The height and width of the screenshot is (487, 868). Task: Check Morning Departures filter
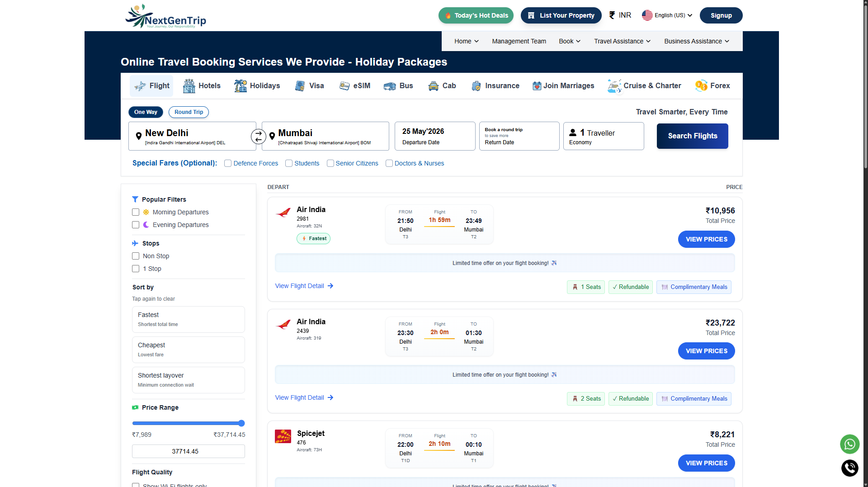coord(136,212)
